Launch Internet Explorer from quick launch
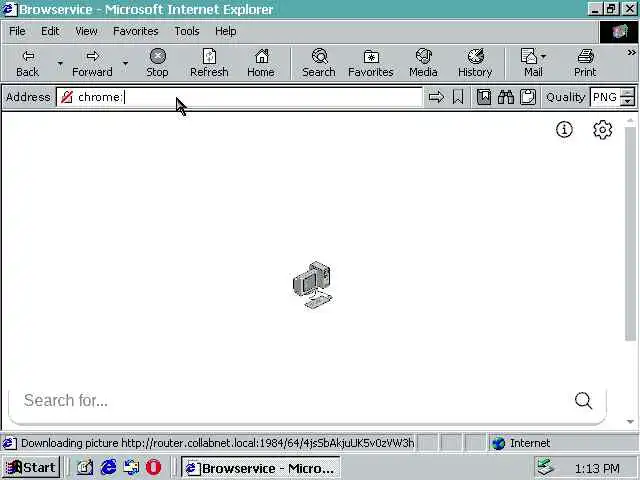The width and height of the screenshot is (640, 480). pyautogui.click(x=109, y=467)
